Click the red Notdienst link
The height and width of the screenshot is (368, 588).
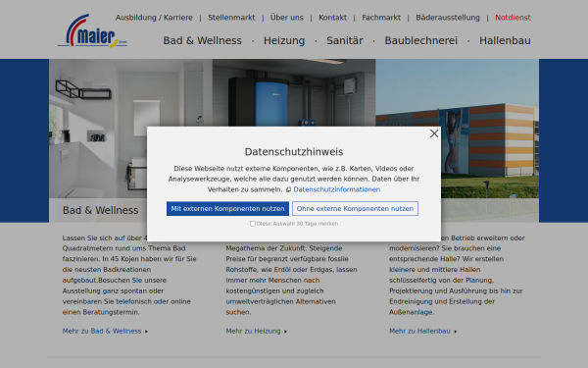pos(513,18)
